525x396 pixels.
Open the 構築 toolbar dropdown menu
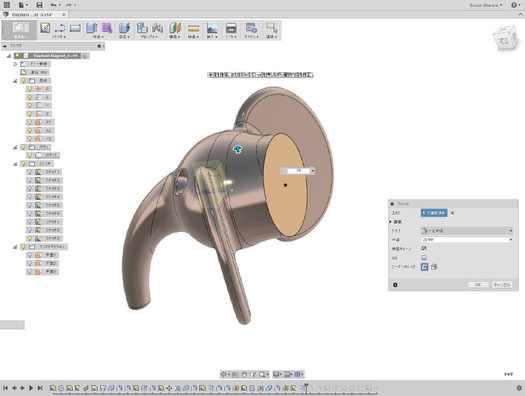[175, 36]
